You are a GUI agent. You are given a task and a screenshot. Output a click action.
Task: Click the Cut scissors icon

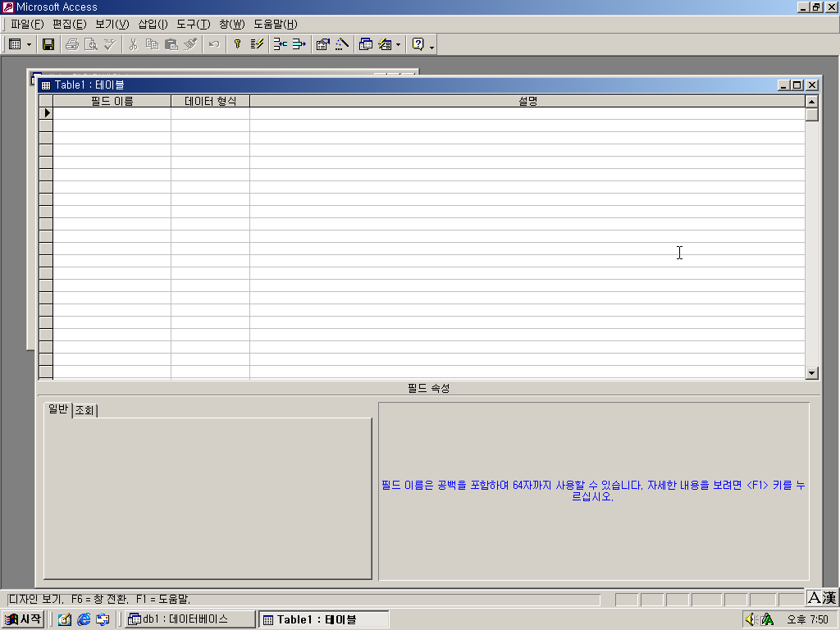(134, 44)
